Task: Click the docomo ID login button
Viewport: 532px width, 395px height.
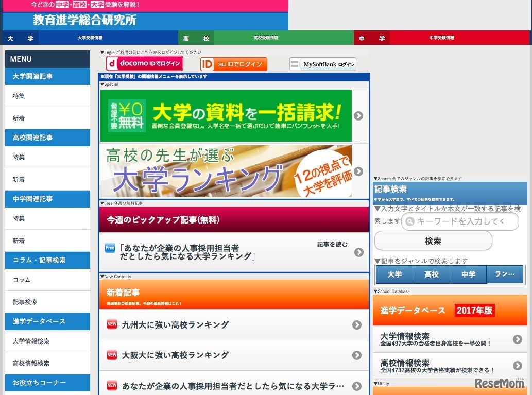Action: 145,63
